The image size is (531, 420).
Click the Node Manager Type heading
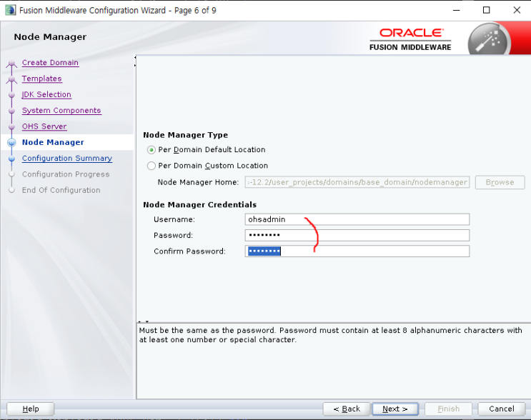pyautogui.click(x=186, y=135)
